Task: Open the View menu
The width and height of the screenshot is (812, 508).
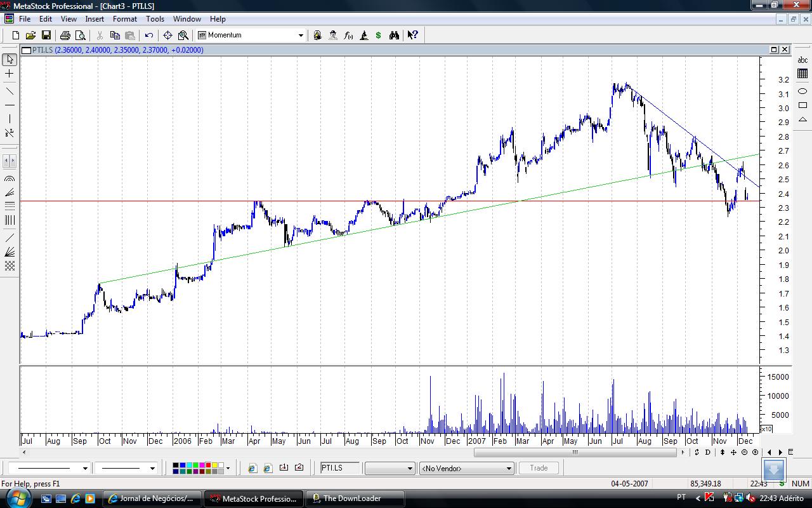Action: [69, 19]
